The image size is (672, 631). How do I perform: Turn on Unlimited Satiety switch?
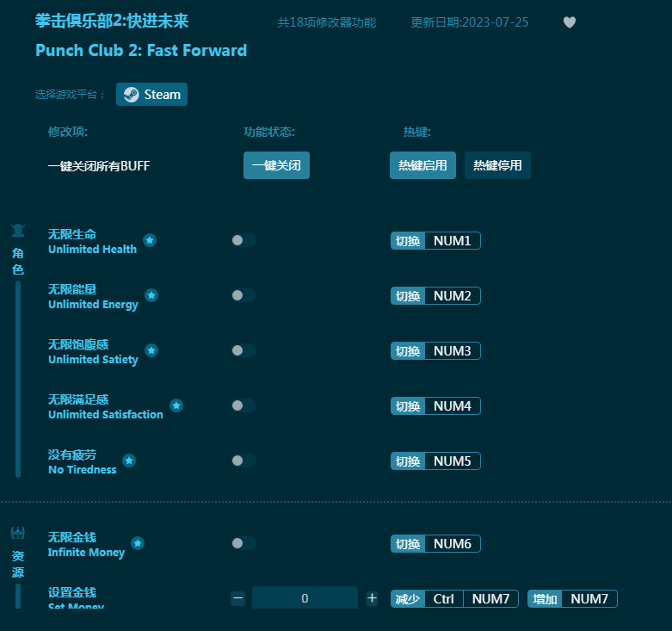244,350
